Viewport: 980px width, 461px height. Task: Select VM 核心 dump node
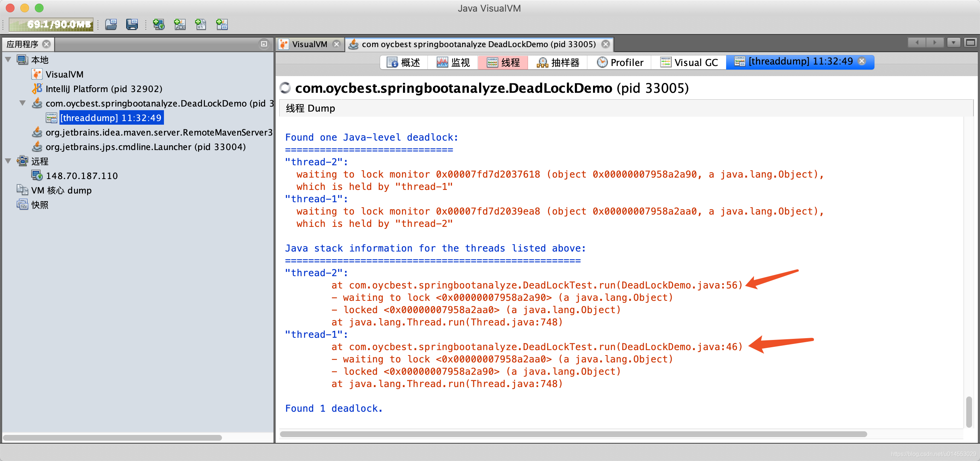[61, 190]
